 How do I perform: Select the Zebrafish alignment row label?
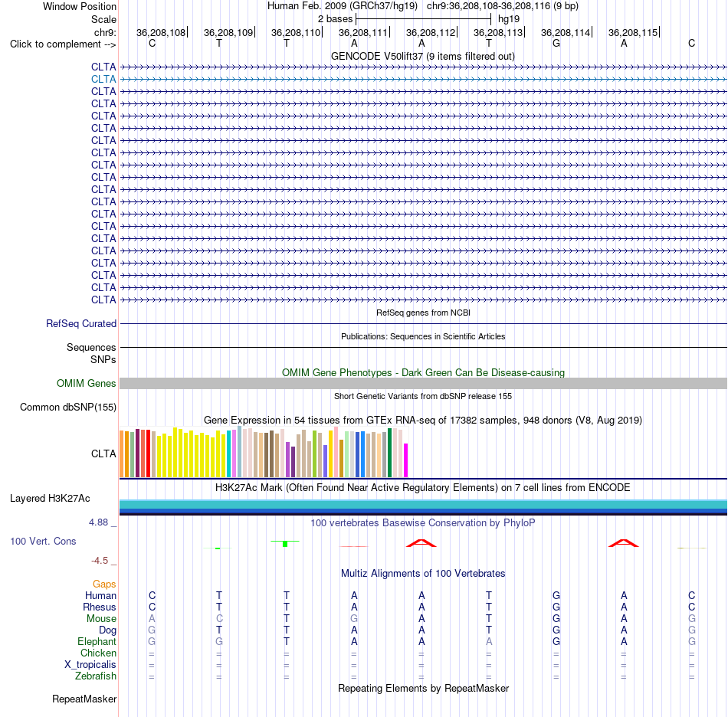click(96, 676)
